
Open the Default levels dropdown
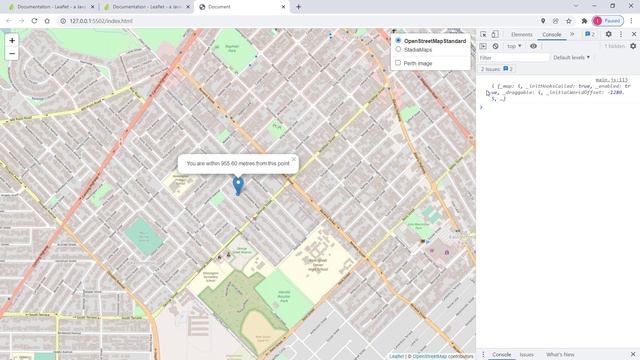[x=571, y=58]
